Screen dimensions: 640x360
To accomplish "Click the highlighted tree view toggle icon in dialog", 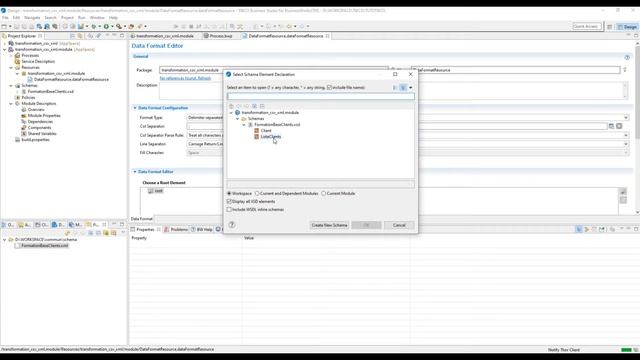I will click(403, 87).
